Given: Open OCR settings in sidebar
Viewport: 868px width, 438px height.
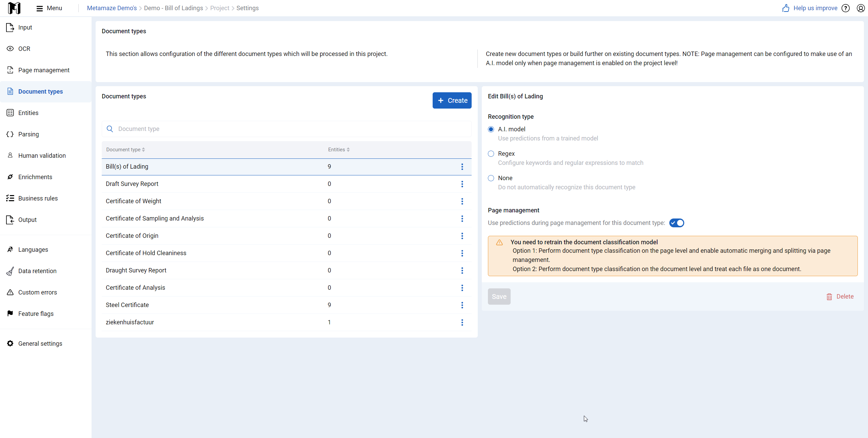Looking at the screenshot, I should click(46, 49).
